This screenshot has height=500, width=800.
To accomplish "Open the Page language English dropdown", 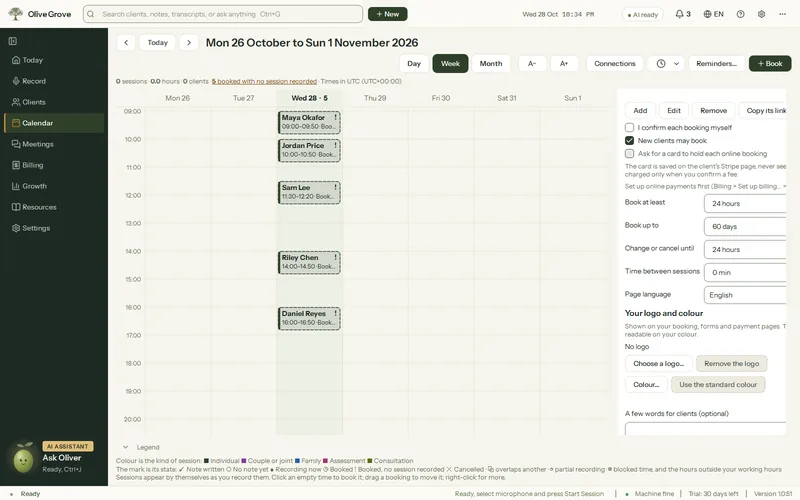I will (745, 295).
